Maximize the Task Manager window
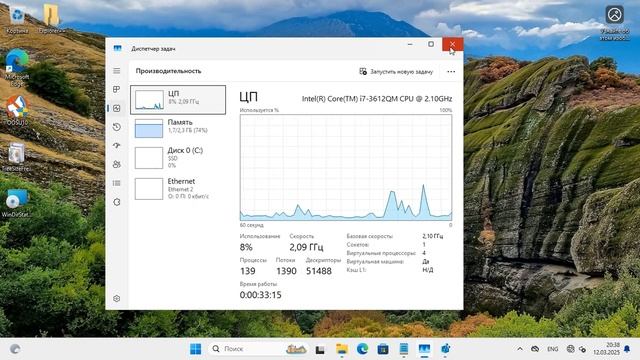This screenshot has width=640, height=360. click(x=431, y=44)
